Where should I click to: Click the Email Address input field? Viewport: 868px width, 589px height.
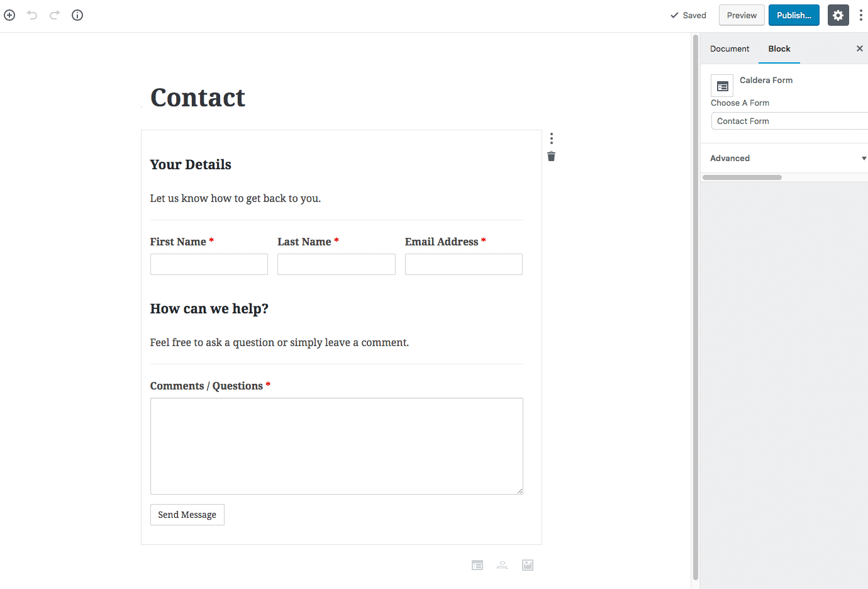pyautogui.click(x=464, y=264)
